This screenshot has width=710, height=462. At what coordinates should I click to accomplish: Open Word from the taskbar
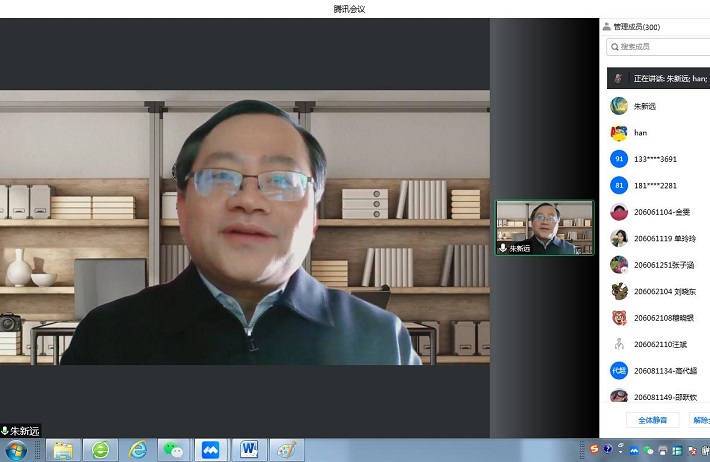(248, 450)
